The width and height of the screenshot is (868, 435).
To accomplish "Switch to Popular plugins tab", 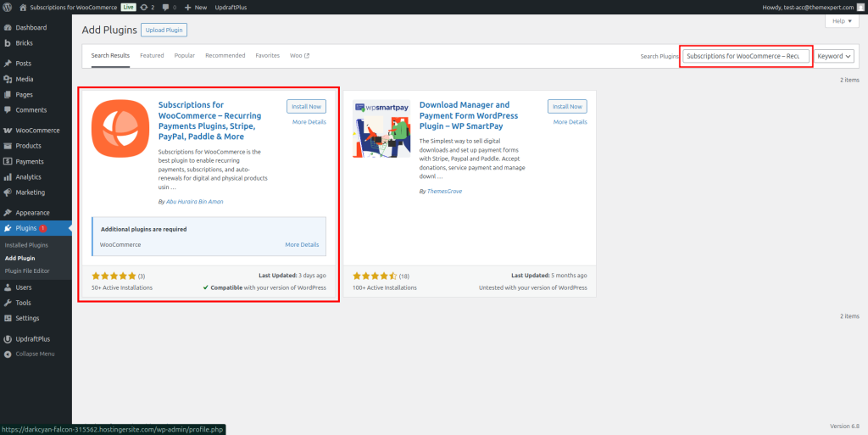I will coord(184,56).
